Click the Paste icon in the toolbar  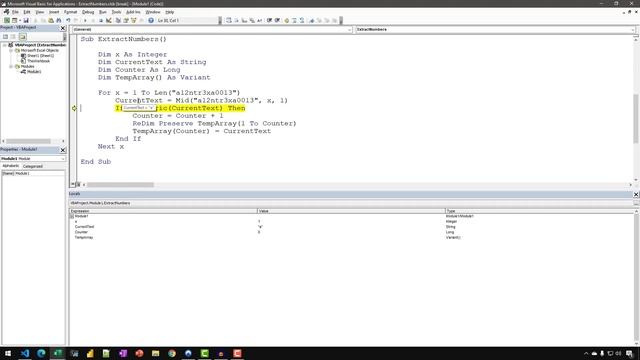tap(51, 20)
